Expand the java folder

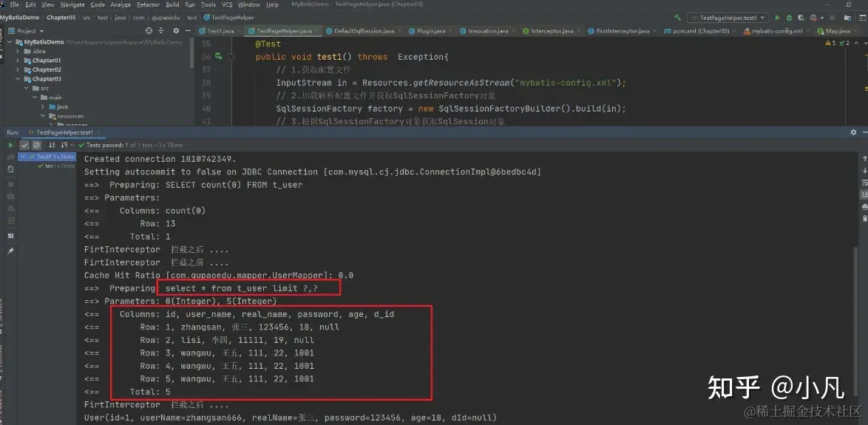point(43,106)
